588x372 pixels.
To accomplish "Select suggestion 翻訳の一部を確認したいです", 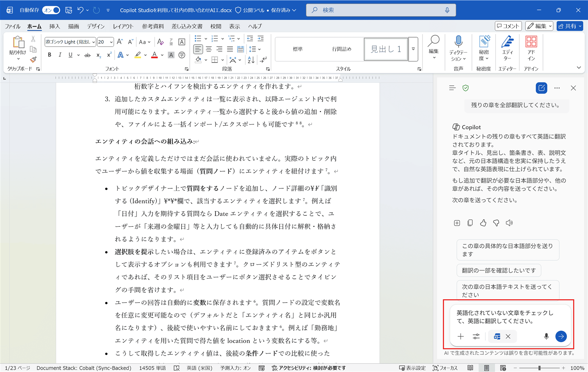I will click(499, 270).
